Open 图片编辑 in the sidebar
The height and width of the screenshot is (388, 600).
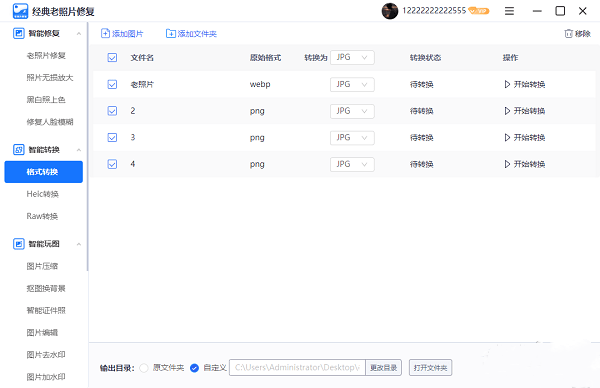click(x=42, y=333)
